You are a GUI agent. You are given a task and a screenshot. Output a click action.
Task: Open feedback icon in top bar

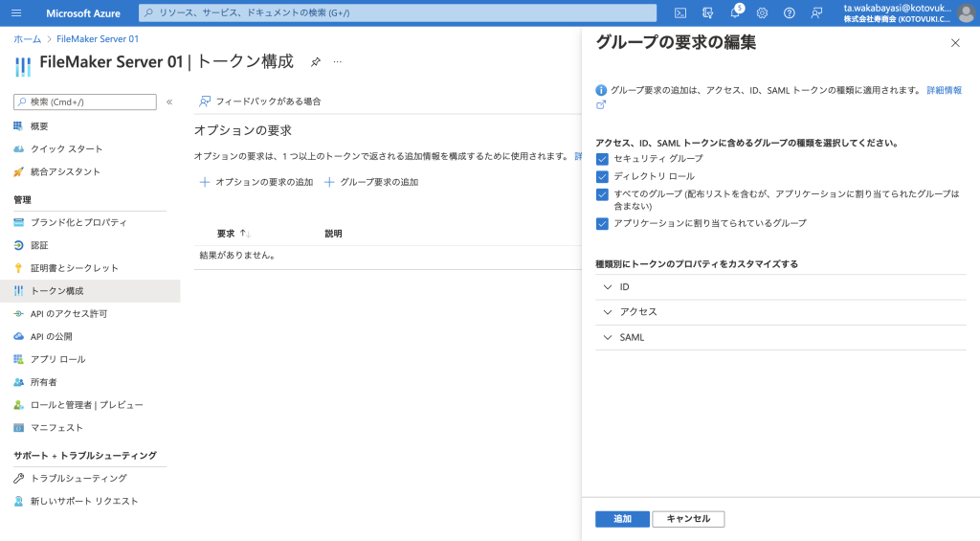(816, 12)
